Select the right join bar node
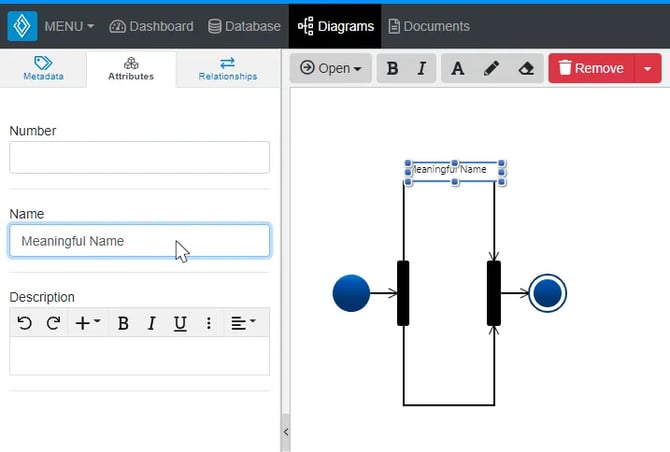670x452 pixels. [x=494, y=293]
